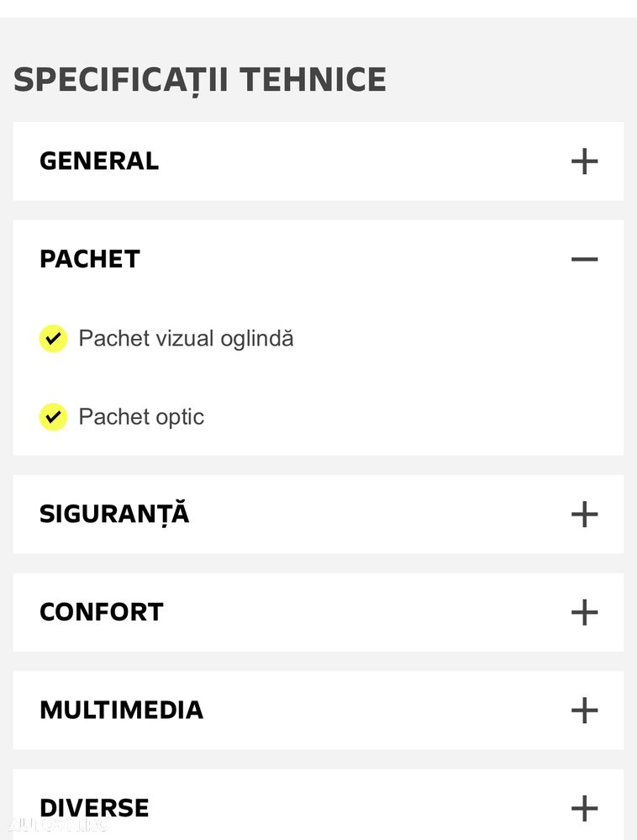Expand SIGURANȚĂ with its plus icon
The height and width of the screenshot is (840, 637).
tap(584, 514)
